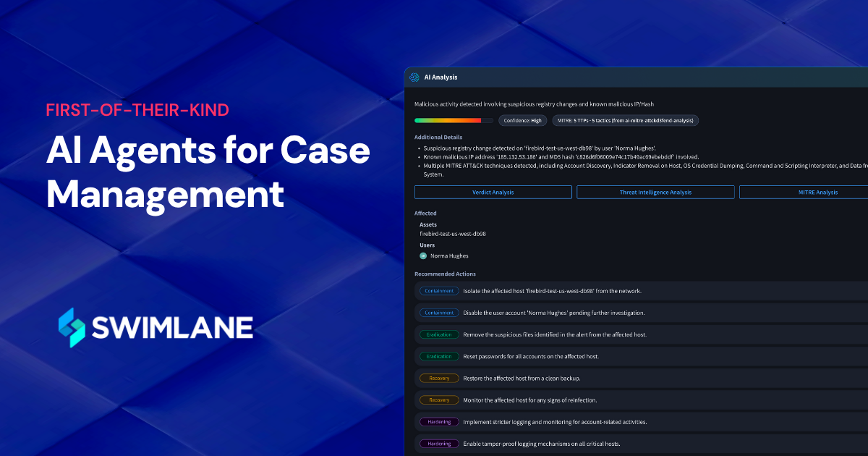This screenshot has width=868, height=456.
Task: Click the AI Analysis brain icon
Action: point(414,77)
